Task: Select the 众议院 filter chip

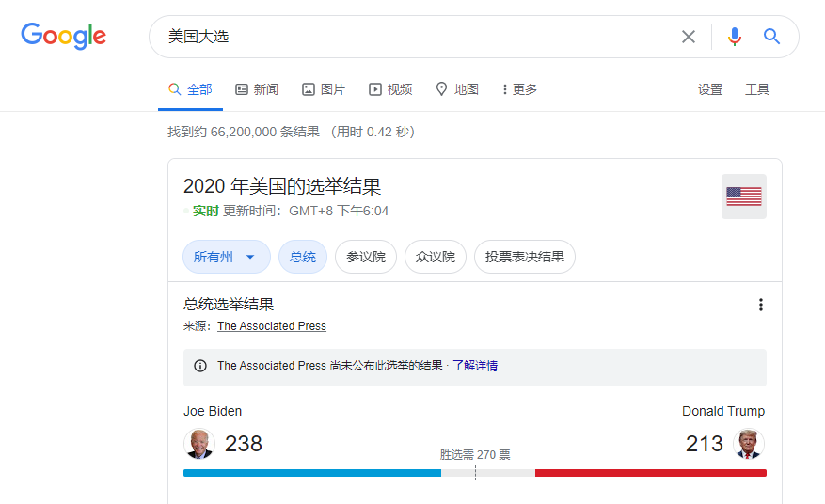Action: (436, 257)
